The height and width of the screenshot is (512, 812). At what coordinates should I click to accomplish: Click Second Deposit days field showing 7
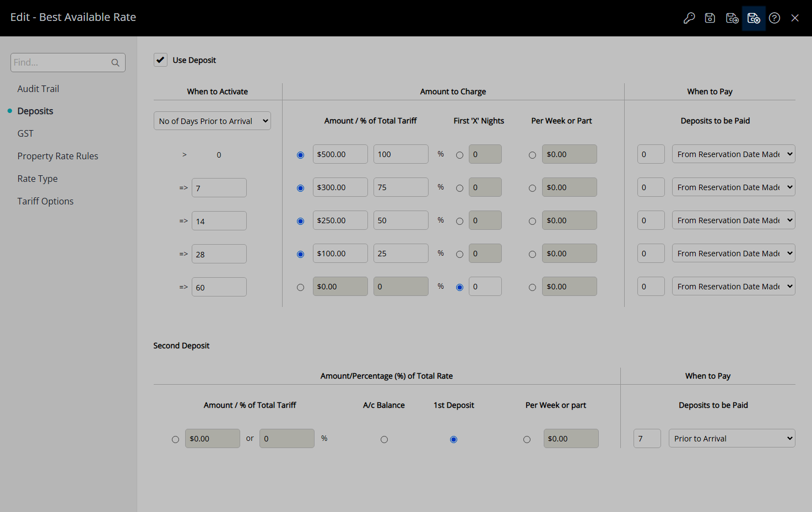[647, 438]
